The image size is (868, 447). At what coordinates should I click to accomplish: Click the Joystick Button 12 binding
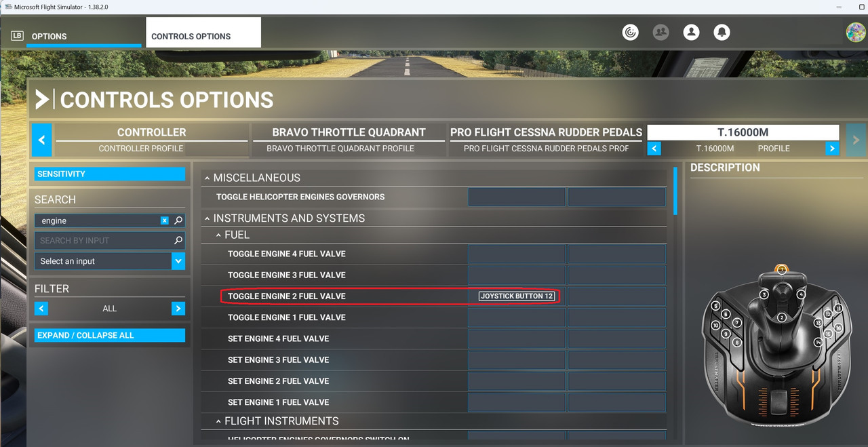coord(517,296)
